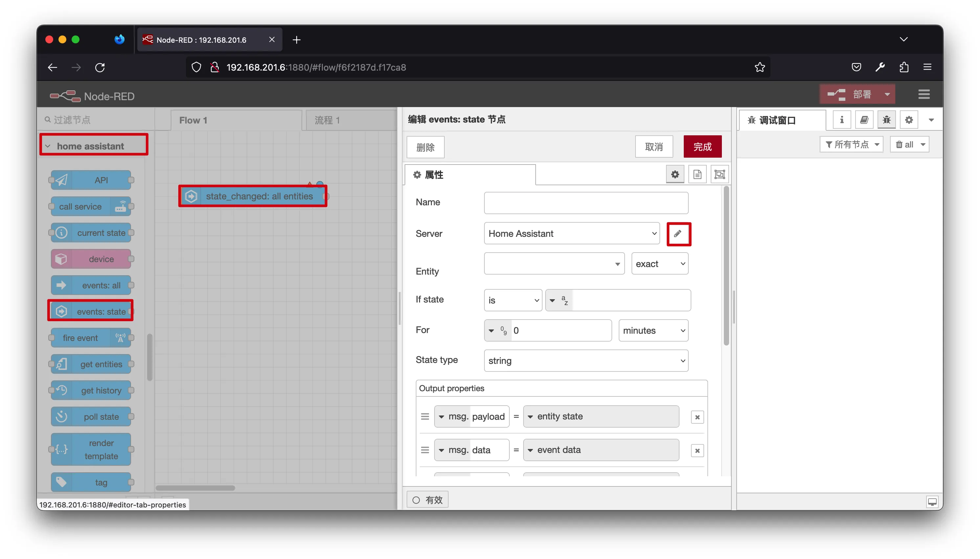Select the Node-RED browser tab
The image size is (980, 559).
[x=210, y=39]
